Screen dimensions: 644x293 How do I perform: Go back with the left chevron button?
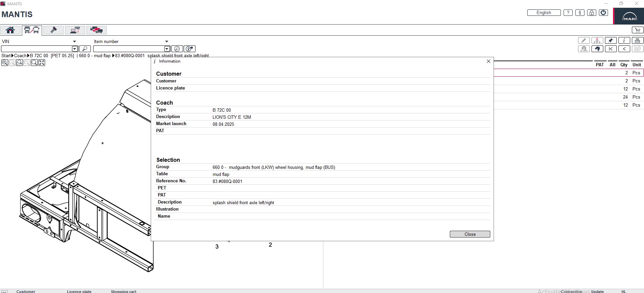(624, 49)
